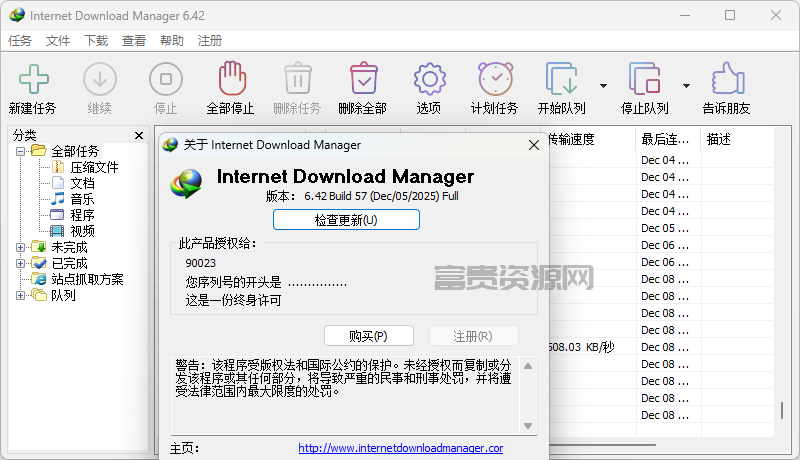
Task: Click the download list vertical scrollbar thumb
Action: tap(782, 411)
